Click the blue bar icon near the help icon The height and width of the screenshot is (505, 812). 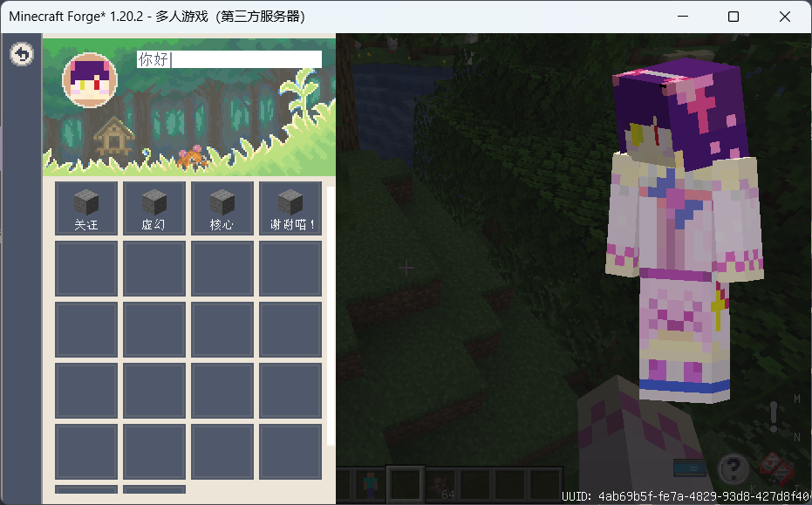pos(690,468)
